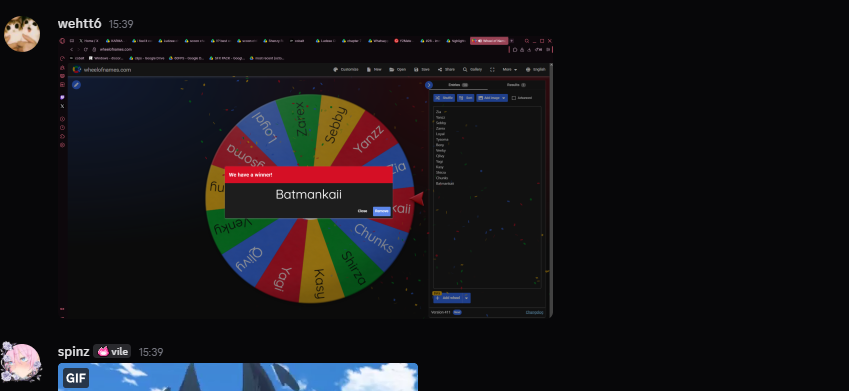Click the 15:39 timestamp beside spinz
Viewport: 849px width, 391px height.
click(x=151, y=352)
